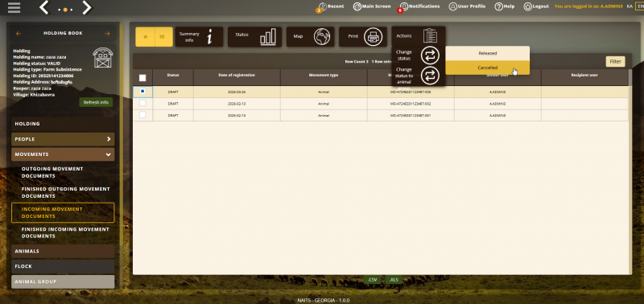
Task: Open User Profile
Action: [x=467, y=6]
